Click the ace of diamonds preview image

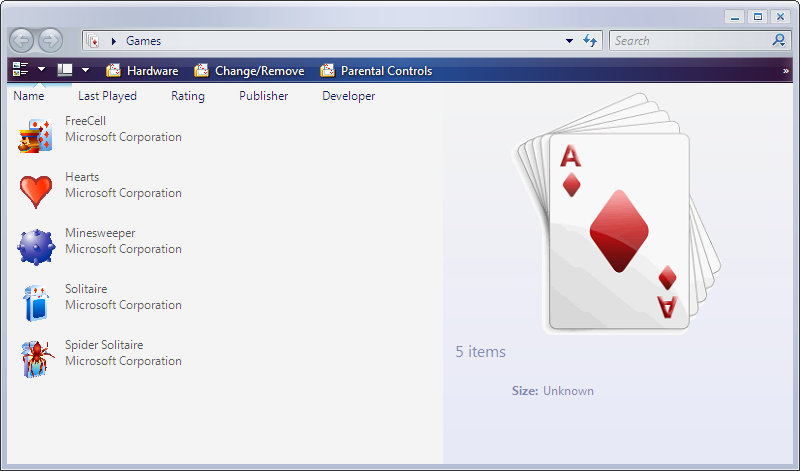click(616, 213)
